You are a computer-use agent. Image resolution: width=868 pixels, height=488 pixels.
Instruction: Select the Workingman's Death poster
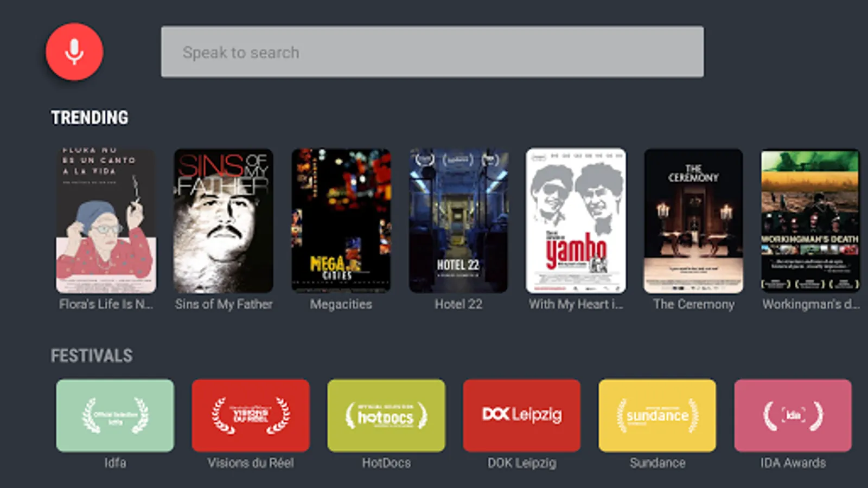(810, 221)
